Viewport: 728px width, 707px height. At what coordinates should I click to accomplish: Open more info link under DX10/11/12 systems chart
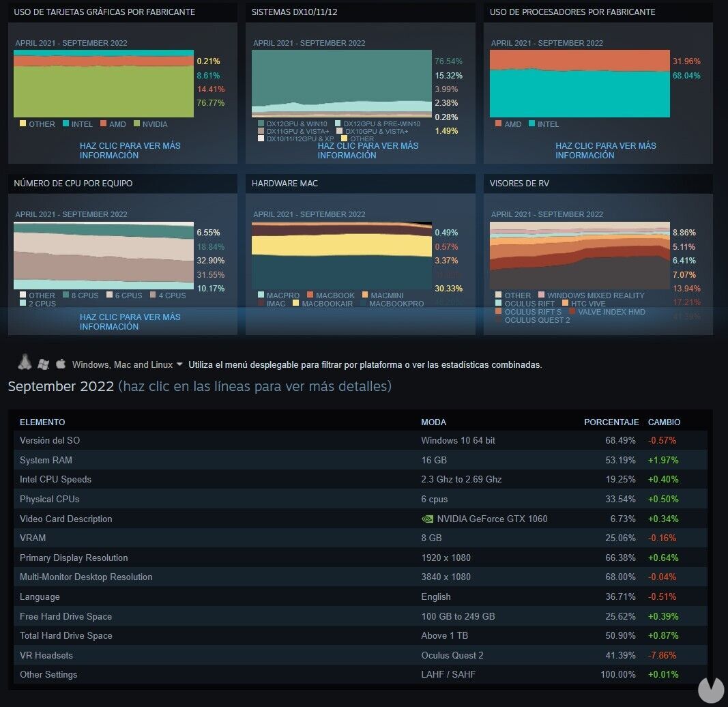(368, 151)
